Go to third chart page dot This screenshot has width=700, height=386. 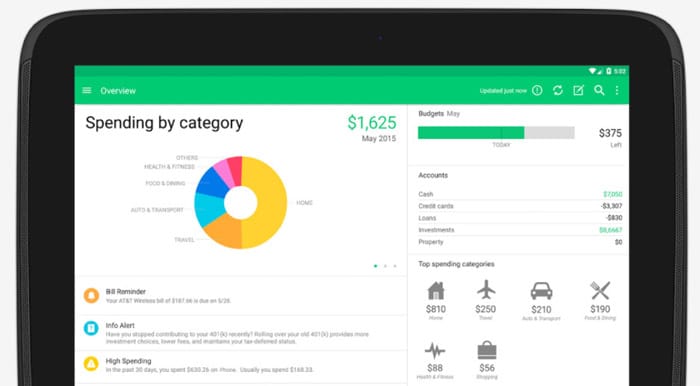[x=395, y=266]
